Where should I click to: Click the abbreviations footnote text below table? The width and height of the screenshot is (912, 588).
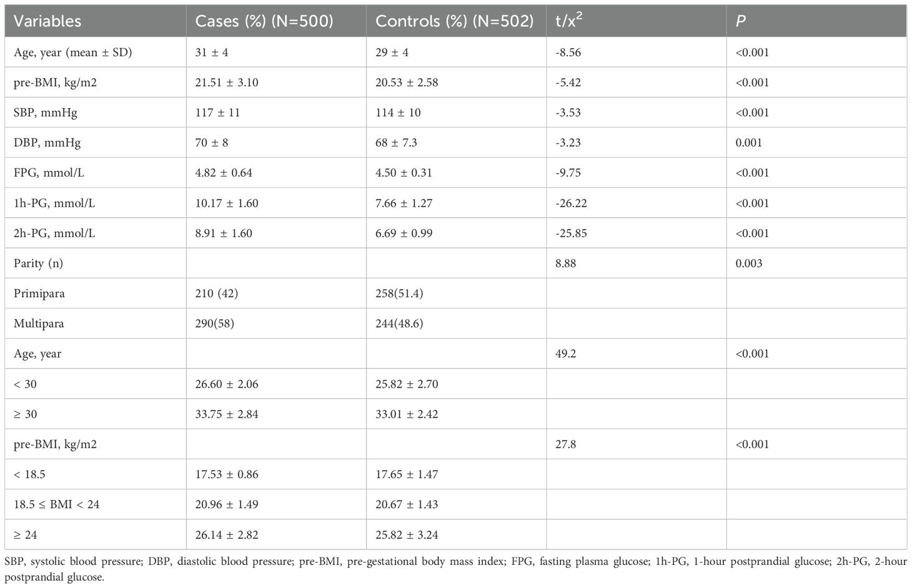click(455, 569)
